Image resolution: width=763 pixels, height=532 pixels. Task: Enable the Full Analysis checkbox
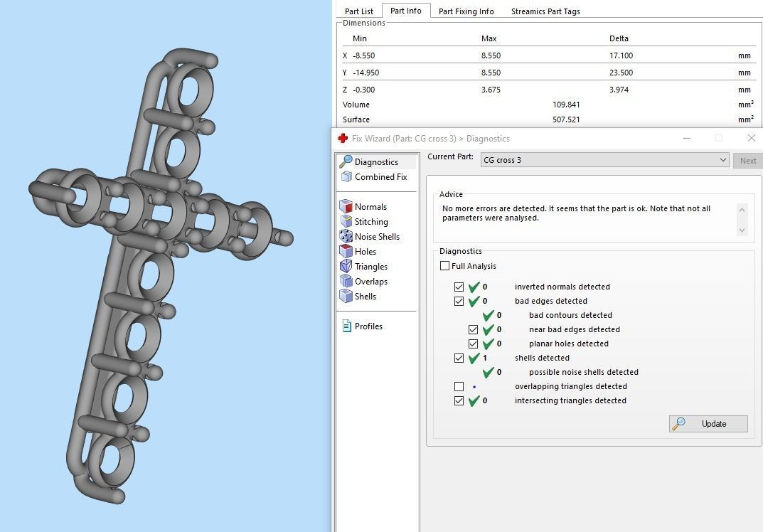(x=444, y=266)
